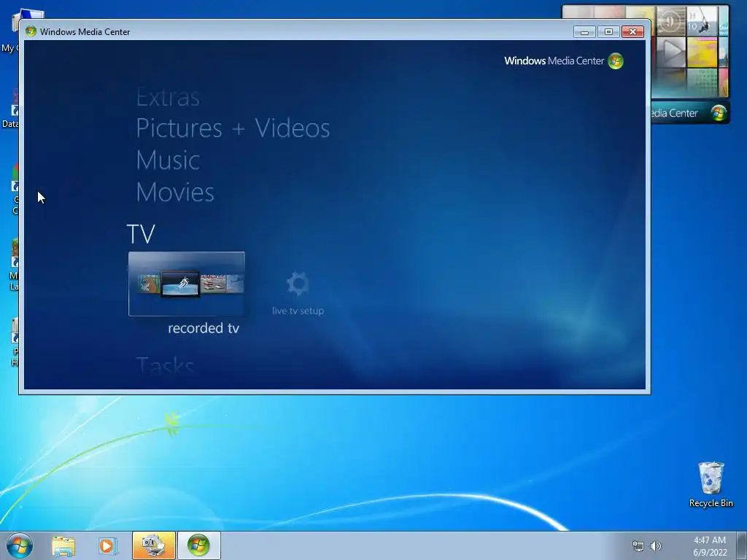Image resolution: width=747 pixels, height=560 pixels.
Task: Click the live tv setup gear icon
Action: point(298,284)
